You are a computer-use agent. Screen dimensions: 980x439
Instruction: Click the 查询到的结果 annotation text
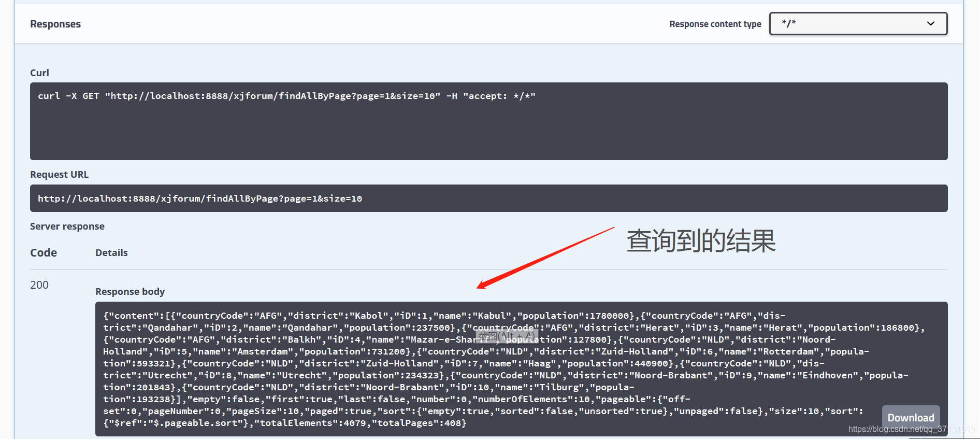(701, 241)
